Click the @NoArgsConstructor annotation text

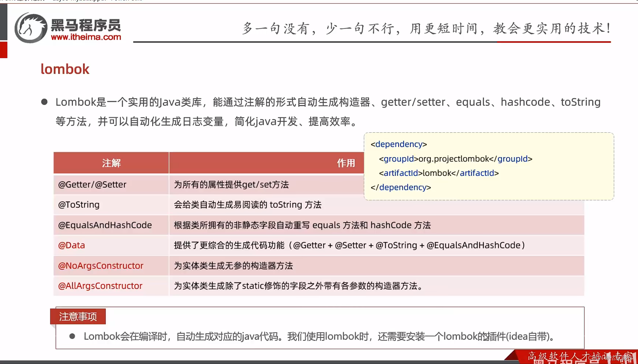(x=101, y=266)
